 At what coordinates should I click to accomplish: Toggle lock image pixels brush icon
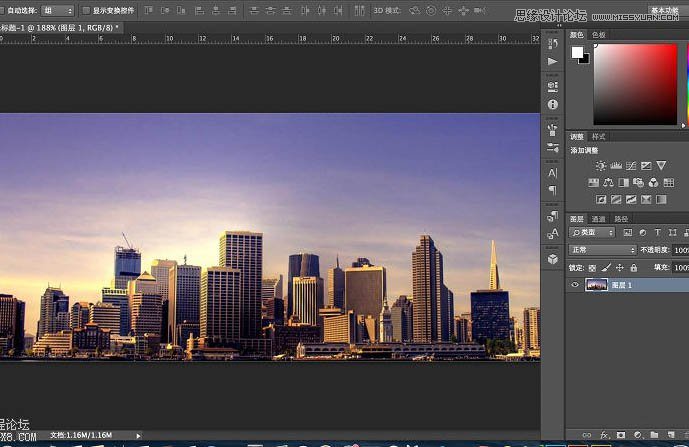click(x=606, y=267)
